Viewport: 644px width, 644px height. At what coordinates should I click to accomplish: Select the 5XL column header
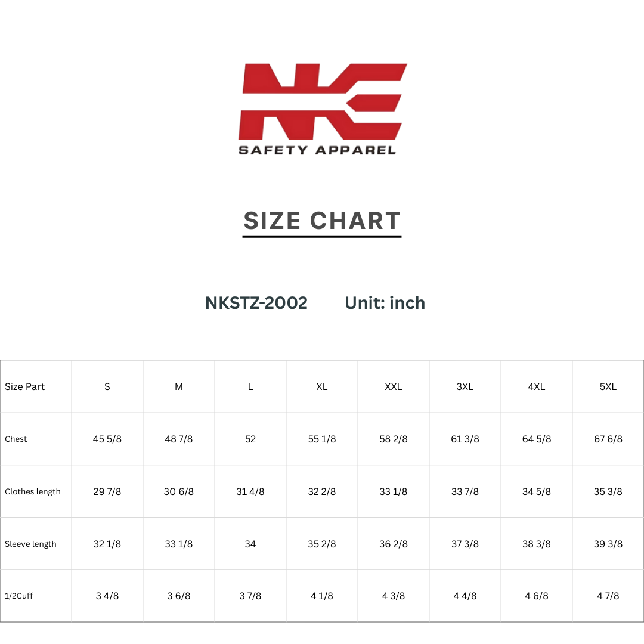coord(608,387)
